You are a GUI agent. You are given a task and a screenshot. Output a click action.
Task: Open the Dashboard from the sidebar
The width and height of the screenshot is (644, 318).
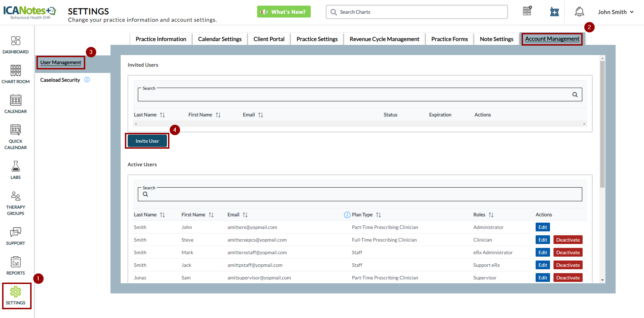[15, 41]
